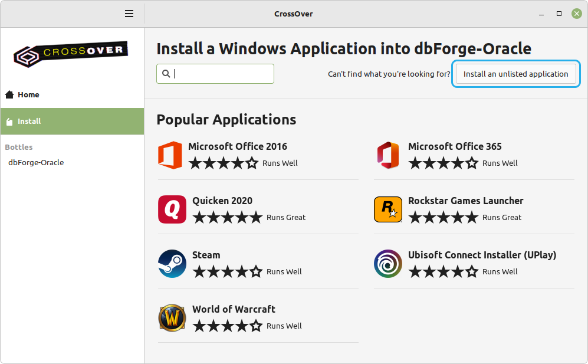The height and width of the screenshot is (364, 588).
Task: Open Microsoft Office 365 title
Action: click(x=455, y=146)
